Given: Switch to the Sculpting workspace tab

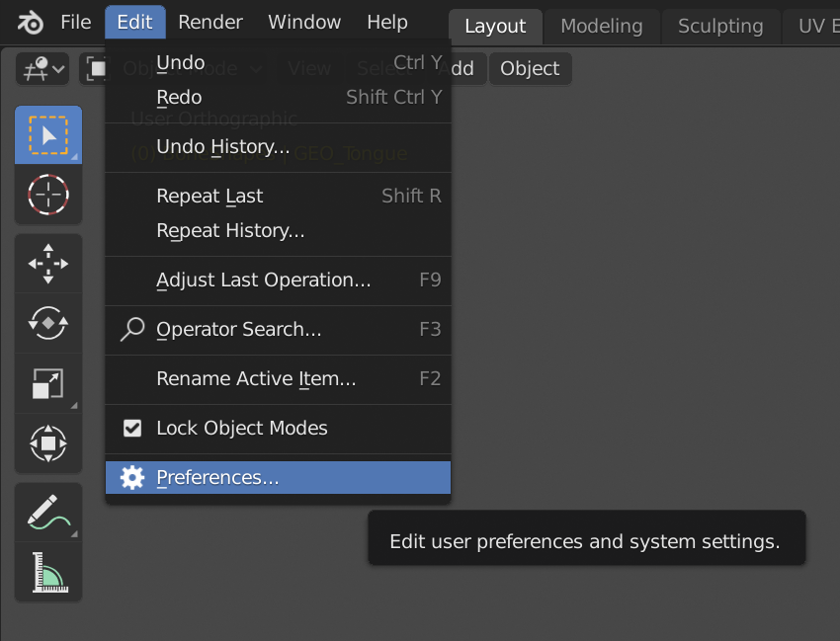Looking at the screenshot, I should [720, 27].
